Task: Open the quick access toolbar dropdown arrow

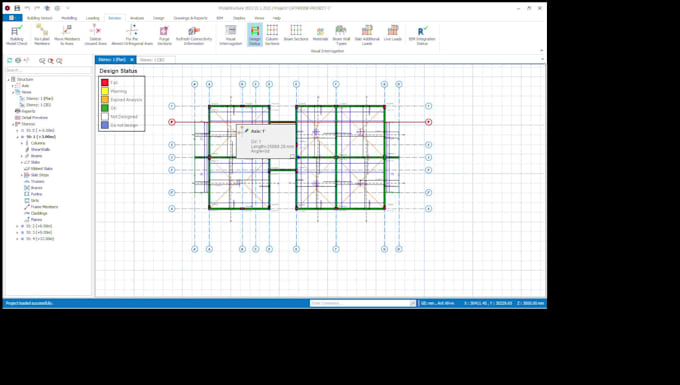Action: 68,8
